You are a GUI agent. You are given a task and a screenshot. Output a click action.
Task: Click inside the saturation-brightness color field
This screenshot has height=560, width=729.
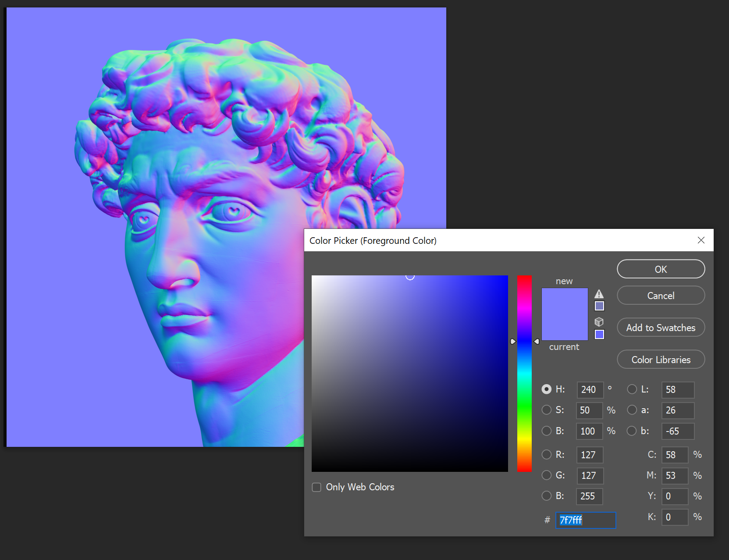pos(410,374)
